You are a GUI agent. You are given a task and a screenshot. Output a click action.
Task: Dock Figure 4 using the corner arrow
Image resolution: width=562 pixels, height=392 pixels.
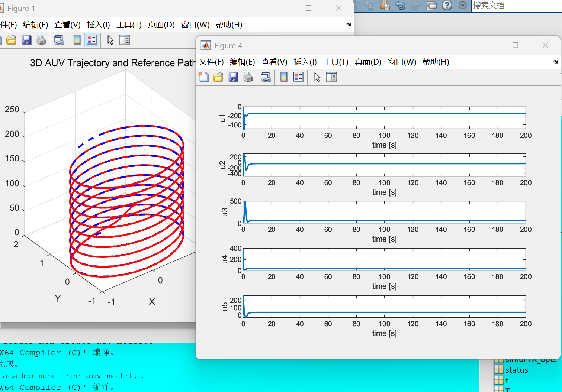tap(556, 62)
